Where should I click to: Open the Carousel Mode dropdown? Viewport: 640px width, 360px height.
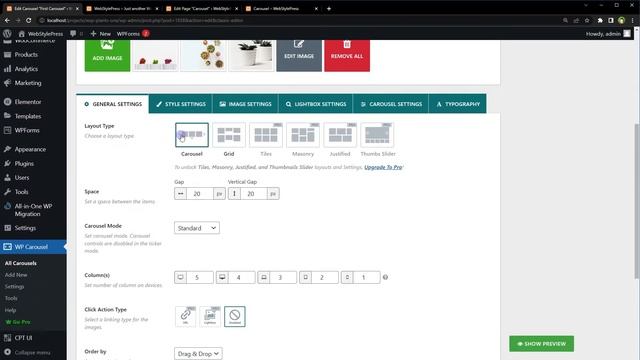(x=197, y=228)
